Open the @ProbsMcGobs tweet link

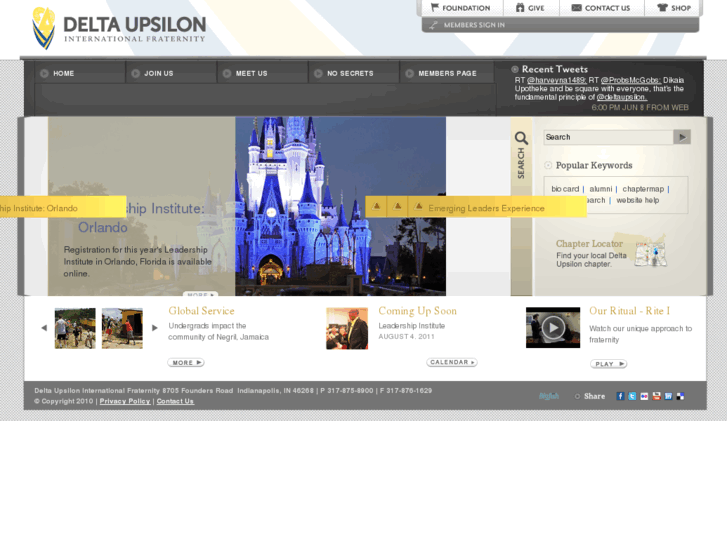(631, 80)
